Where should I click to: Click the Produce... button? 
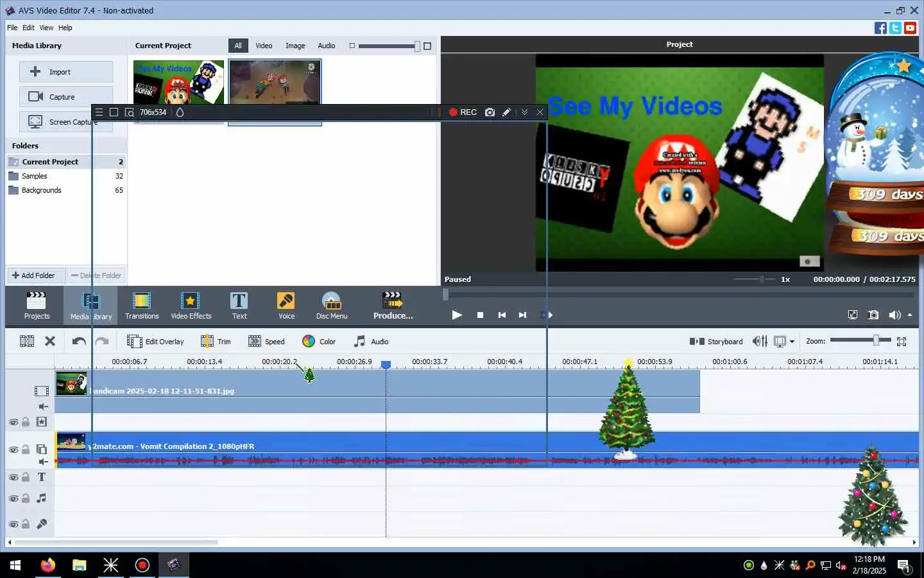coord(393,306)
